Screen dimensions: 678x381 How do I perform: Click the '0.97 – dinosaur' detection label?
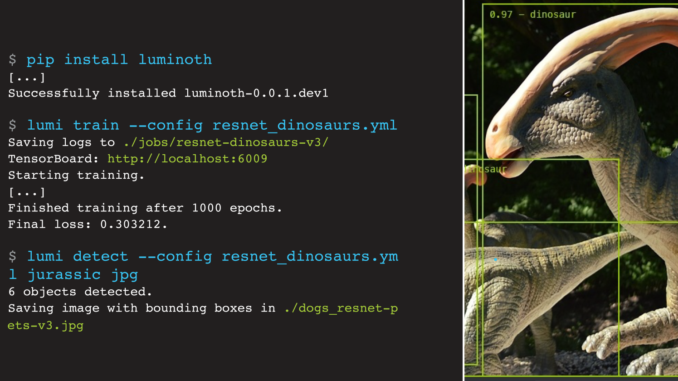[x=532, y=15]
